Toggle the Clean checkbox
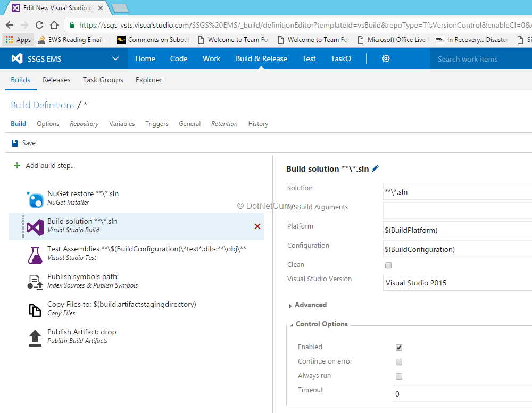Image resolution: width=532 pixels, height=413 pixels. (x=388, y=265)
